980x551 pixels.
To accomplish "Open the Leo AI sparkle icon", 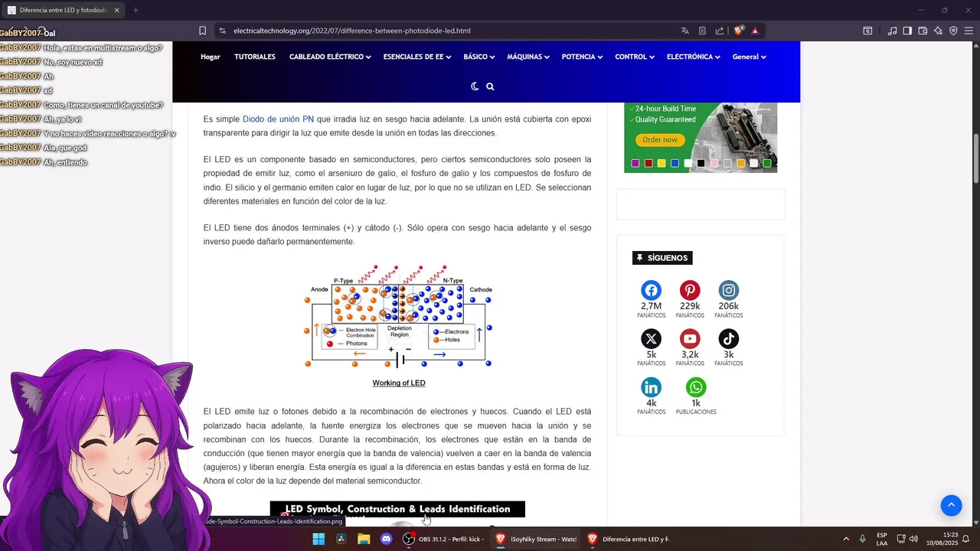I will [938, 31].
